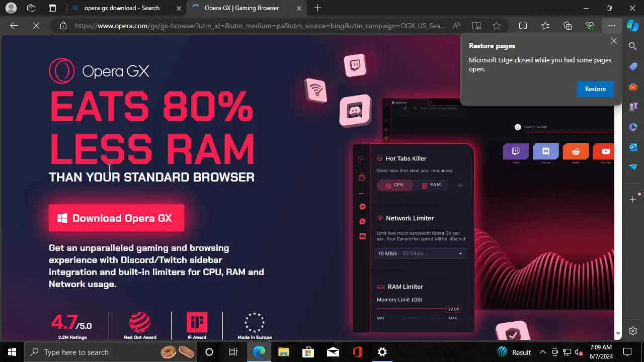Click scrollbar down arrow on page

(x=618, y=334)
